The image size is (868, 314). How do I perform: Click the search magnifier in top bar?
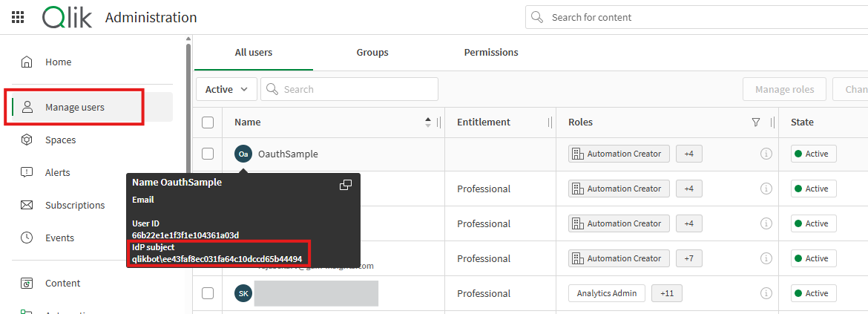(537, 17)
